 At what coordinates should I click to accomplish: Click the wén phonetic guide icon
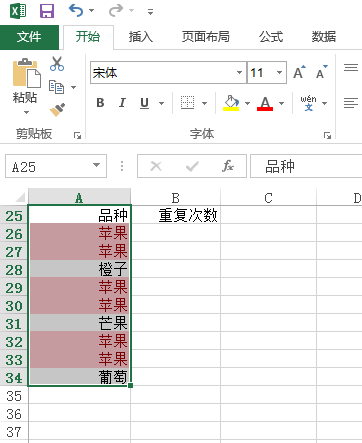point(308,103)
